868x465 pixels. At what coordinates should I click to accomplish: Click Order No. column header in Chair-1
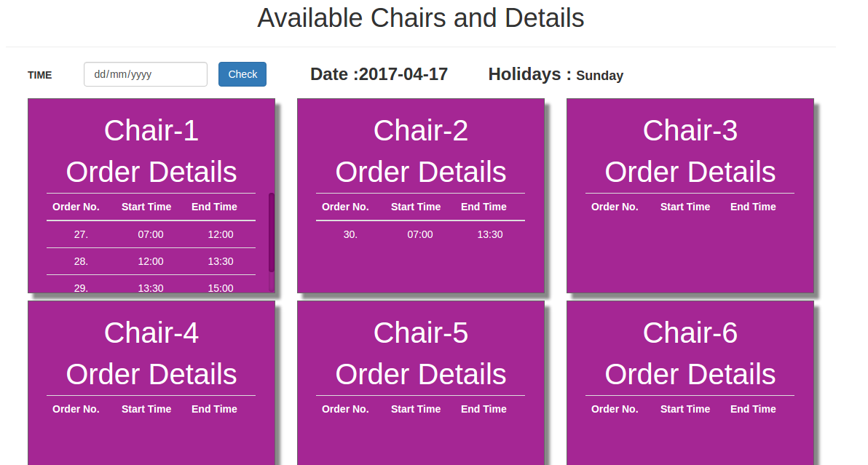(x=76, y=207)
